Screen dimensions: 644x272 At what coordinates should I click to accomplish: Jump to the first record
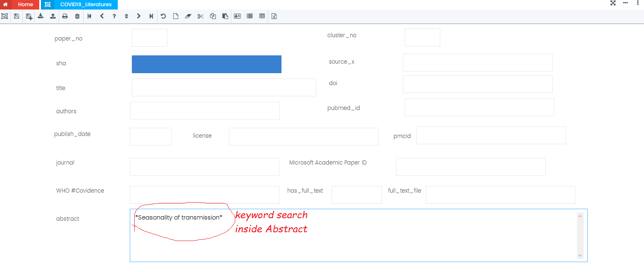[x=89, y=16]
